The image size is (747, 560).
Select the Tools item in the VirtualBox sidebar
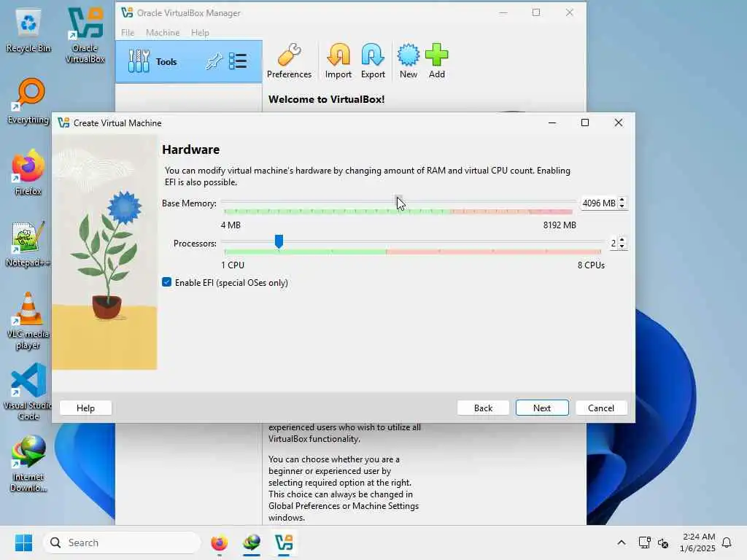click(x=189, y=61)
